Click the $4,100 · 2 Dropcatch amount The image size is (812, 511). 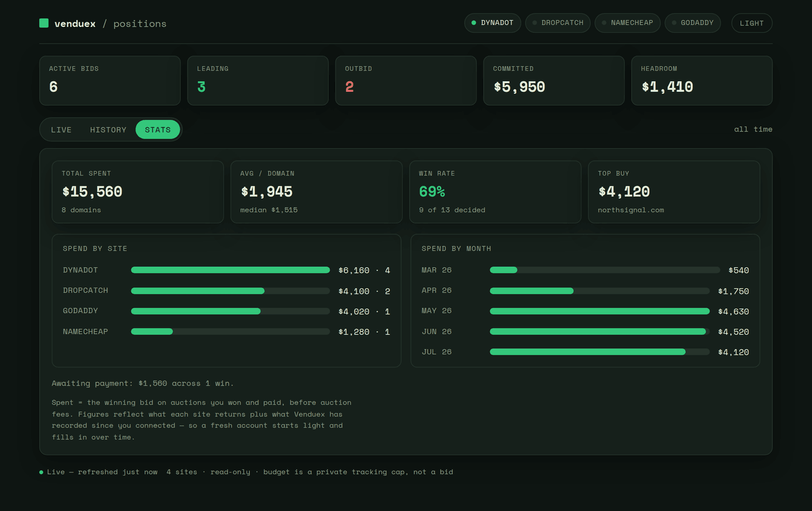coord(364,291)
